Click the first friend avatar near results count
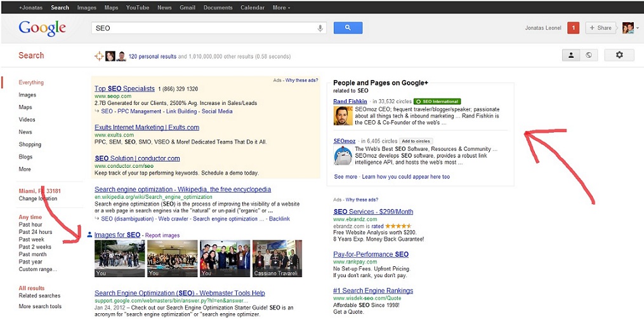 [x=110, y=57]
